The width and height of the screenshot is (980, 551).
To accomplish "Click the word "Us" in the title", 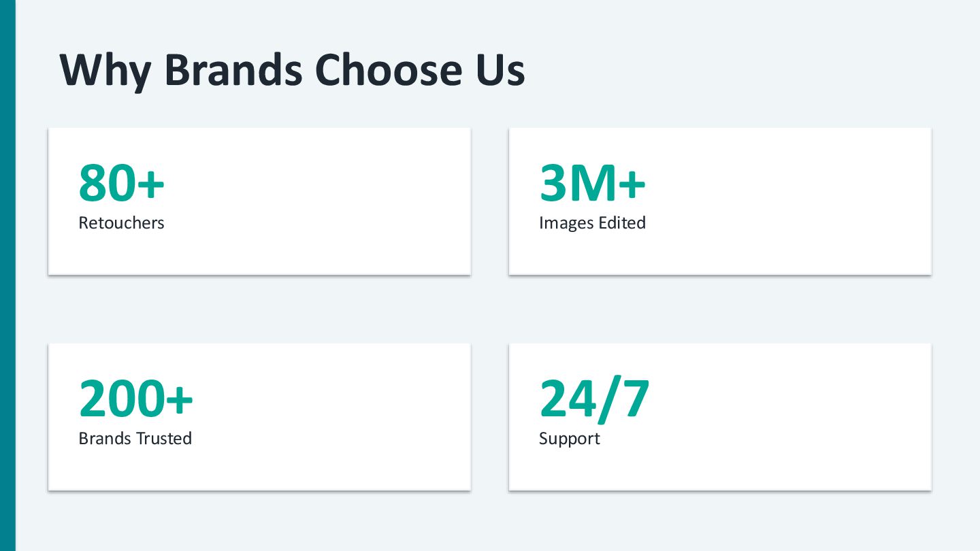I will pos(500,69).
